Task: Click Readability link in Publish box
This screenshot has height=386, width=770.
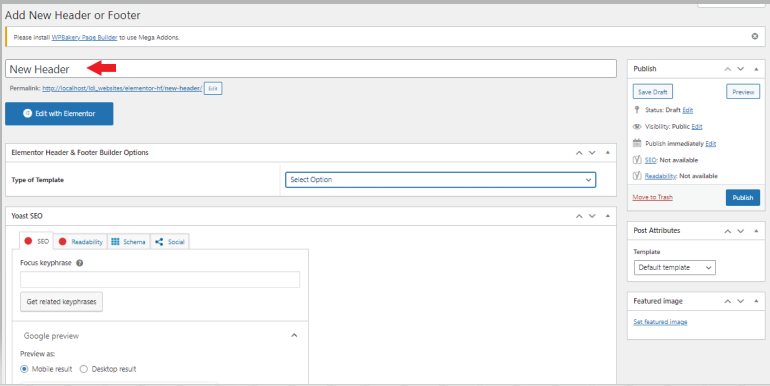Action: click(x=660, y=176)
